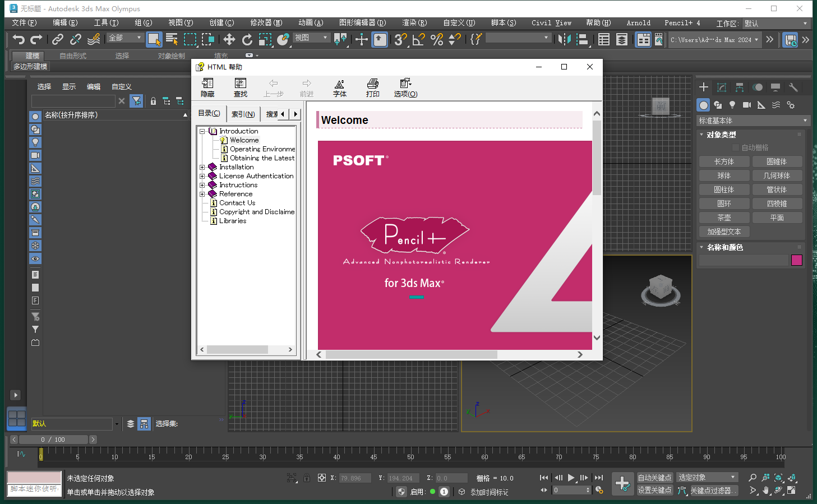The height and width of the screenshot is (504, 817).
Task: Toggle 设置关键点 set key mode
Action: [654, 490]
